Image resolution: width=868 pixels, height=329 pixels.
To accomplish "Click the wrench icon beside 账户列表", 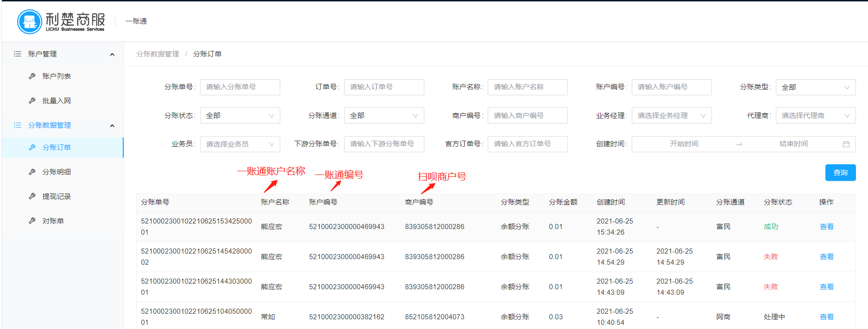I will click(32, 76).
